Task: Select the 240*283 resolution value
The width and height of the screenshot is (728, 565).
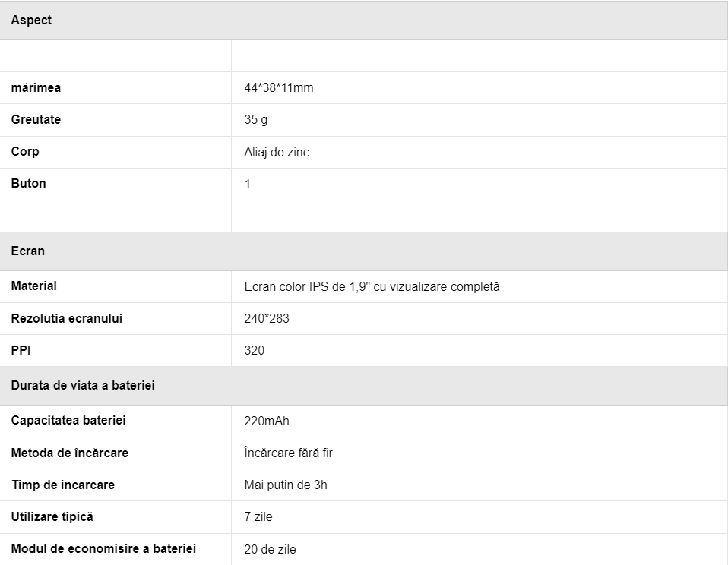Action: click(267, 319)
